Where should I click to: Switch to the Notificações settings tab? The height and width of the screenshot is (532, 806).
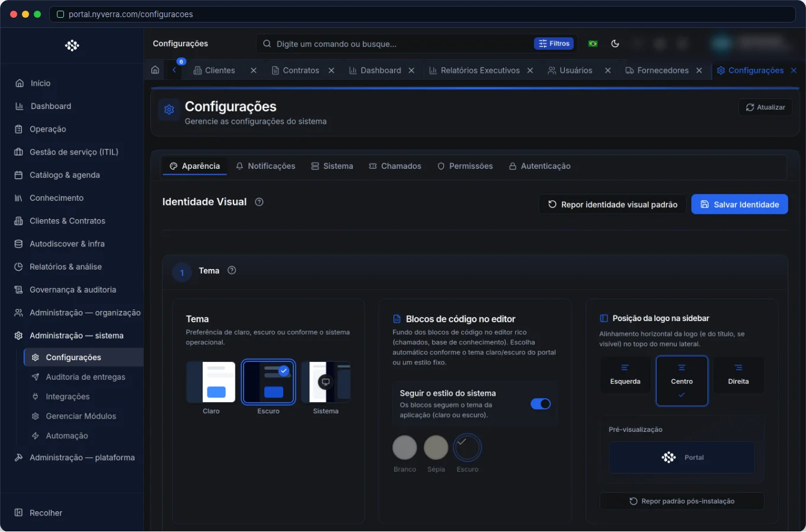[266, 166]
